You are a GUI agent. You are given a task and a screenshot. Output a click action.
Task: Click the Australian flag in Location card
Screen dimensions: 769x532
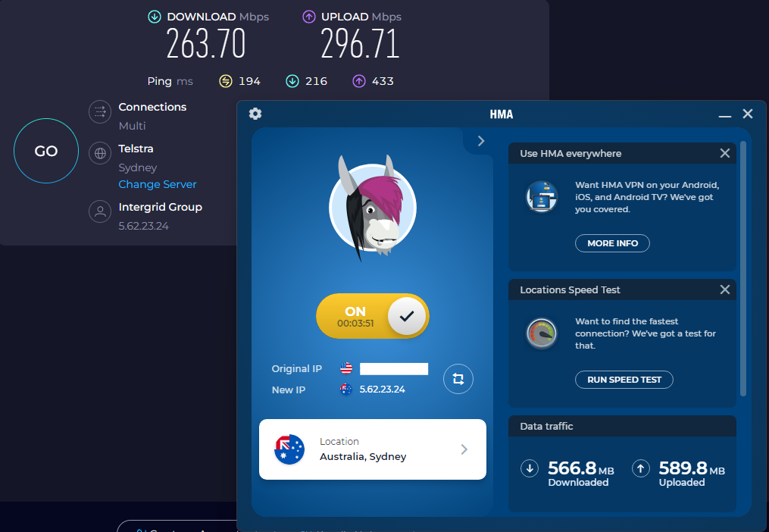[x=289, y=449]
